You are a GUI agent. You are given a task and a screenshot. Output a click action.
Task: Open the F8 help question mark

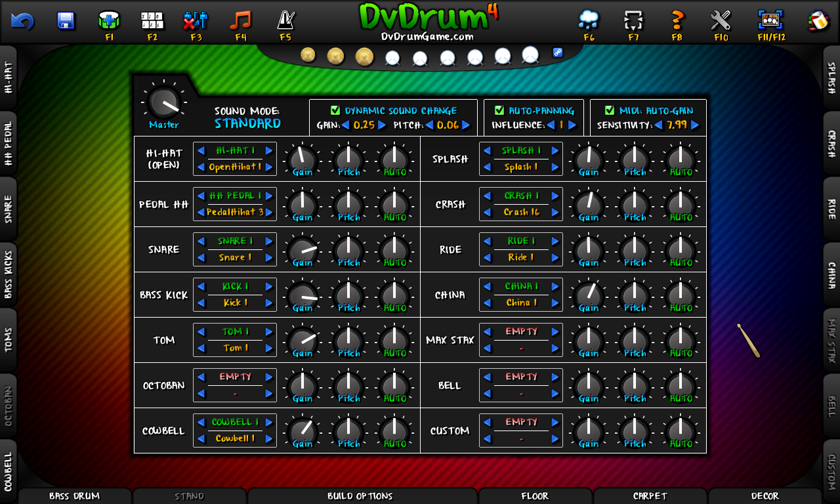677,20
